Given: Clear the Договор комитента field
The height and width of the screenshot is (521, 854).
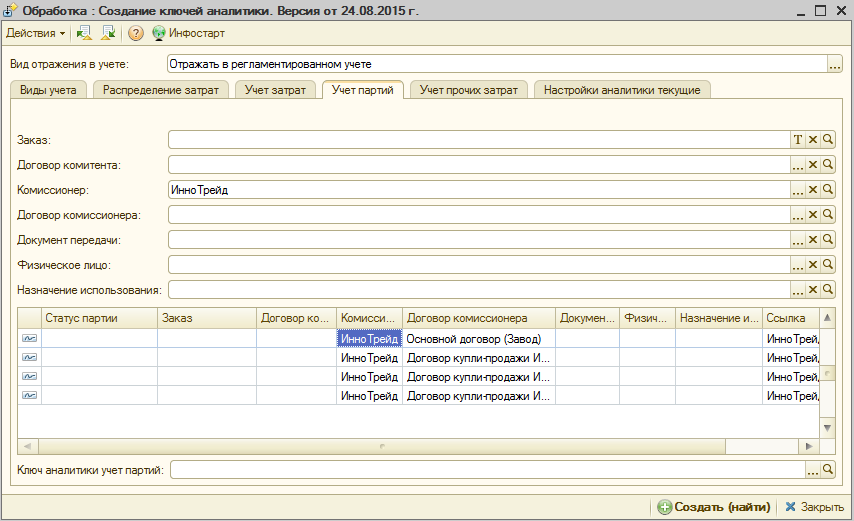Looking at the screenshot, I should 813,165.
